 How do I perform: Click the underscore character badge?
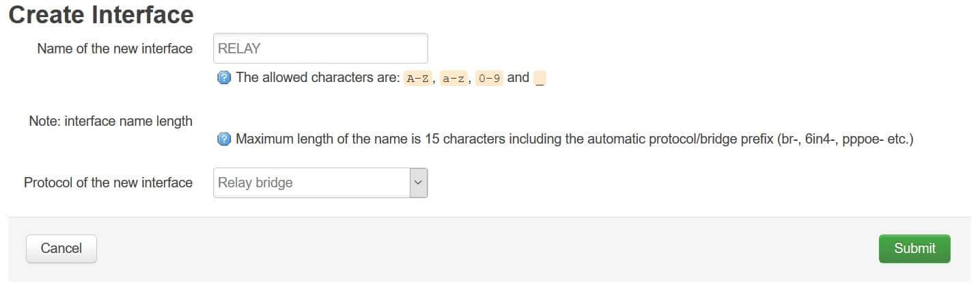coord(540,78)
